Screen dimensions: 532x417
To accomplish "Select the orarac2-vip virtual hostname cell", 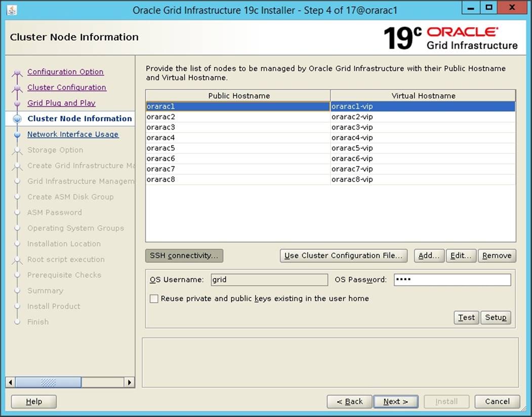I will click(x=423, y=117).
